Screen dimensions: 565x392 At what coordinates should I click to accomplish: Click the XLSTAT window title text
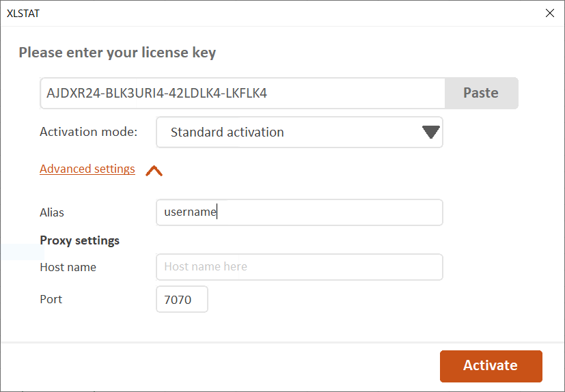click(23, 13)
